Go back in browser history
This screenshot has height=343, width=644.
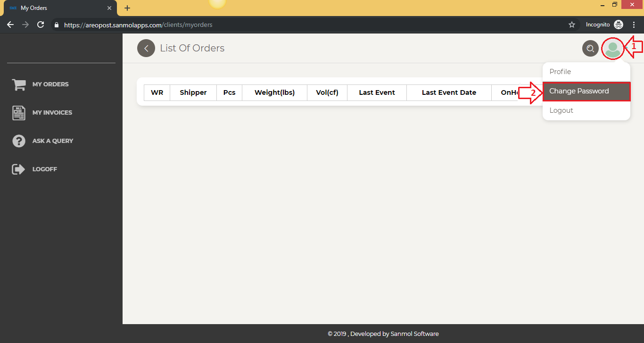[10, 25]
